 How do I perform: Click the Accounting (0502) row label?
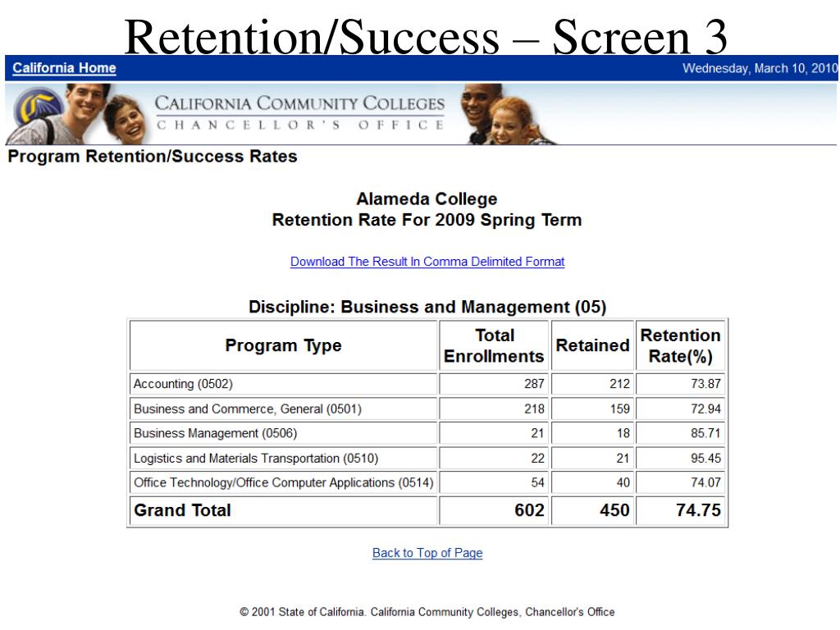[183, 384]
